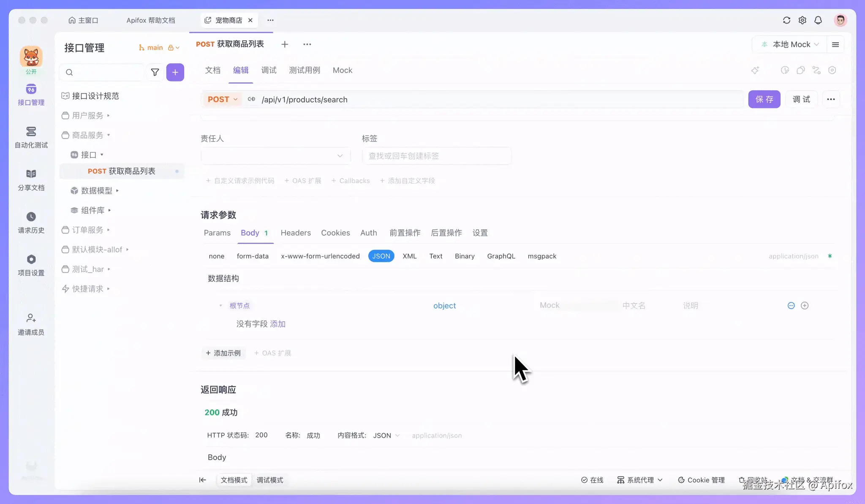Click the 分享文档 book icon

(x=31, y=174)
